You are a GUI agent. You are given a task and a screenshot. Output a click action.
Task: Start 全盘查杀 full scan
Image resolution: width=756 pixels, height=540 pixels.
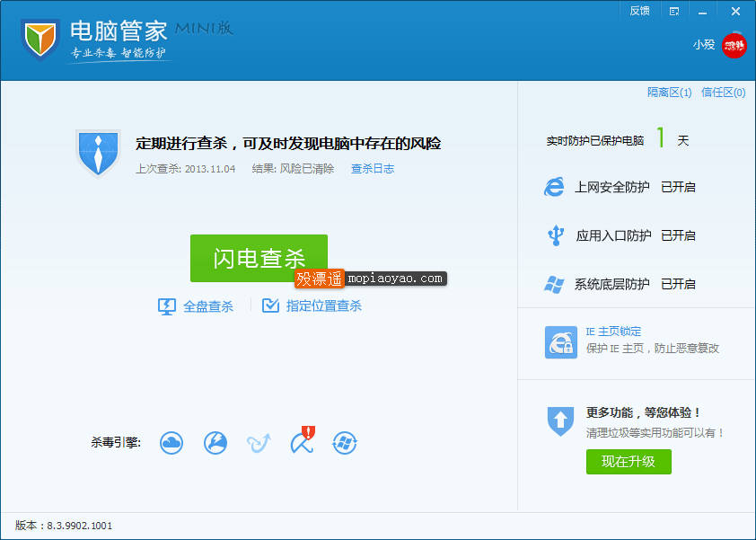(207, 306)
